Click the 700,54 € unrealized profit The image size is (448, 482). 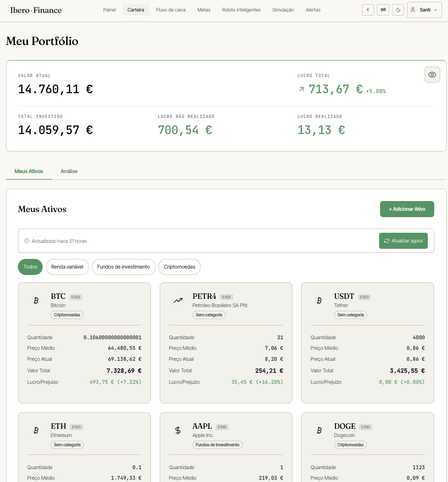[185, 130]
